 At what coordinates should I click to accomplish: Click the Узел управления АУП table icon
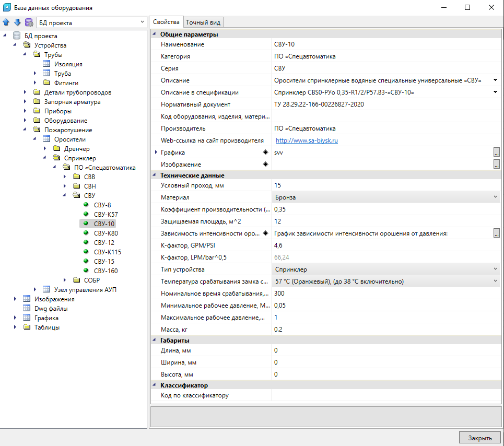pyautogui.click(x=46, y=289)
